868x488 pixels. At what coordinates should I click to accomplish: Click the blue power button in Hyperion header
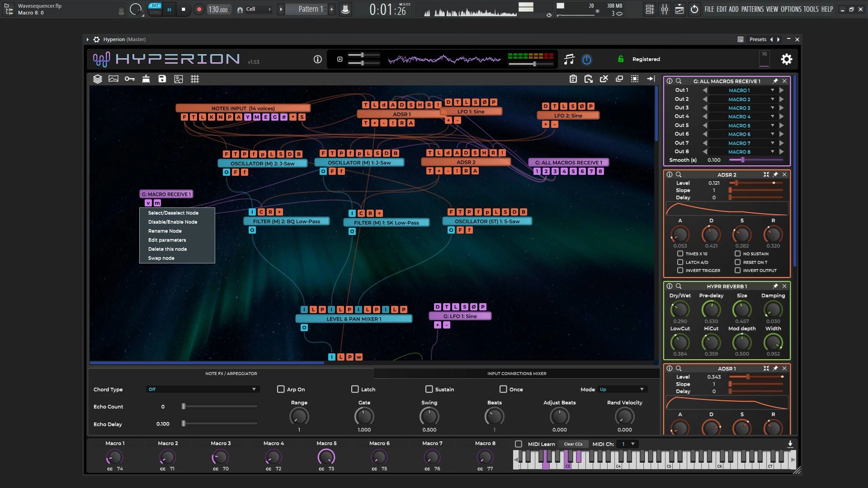point(587,59)
